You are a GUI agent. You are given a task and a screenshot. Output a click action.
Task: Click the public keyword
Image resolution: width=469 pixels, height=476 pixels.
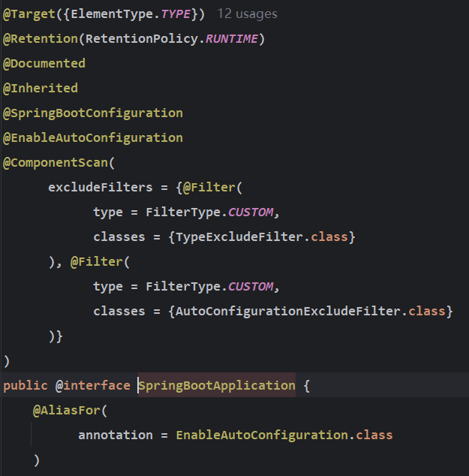point(26,386)
